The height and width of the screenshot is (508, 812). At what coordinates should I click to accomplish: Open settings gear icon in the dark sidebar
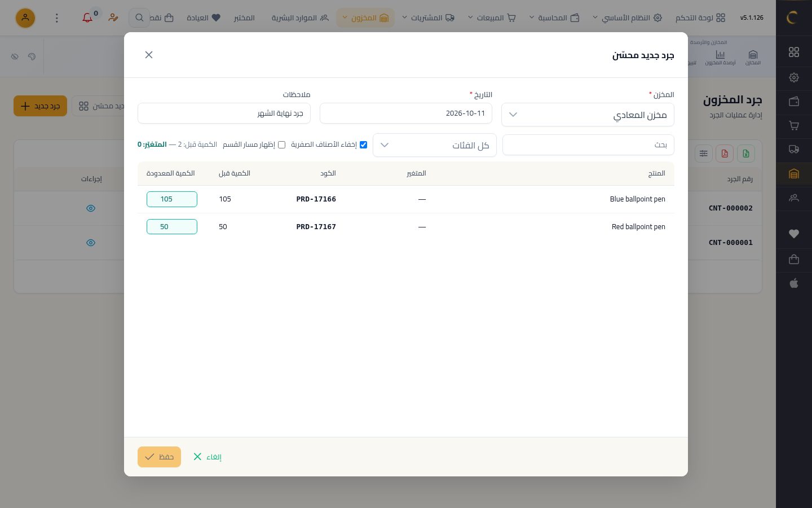794,77
